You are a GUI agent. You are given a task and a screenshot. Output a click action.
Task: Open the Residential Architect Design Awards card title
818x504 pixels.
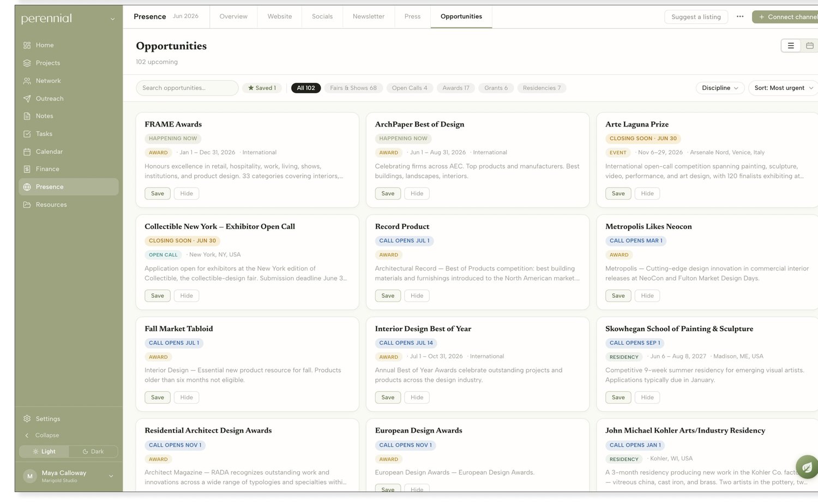click(208, 430)
